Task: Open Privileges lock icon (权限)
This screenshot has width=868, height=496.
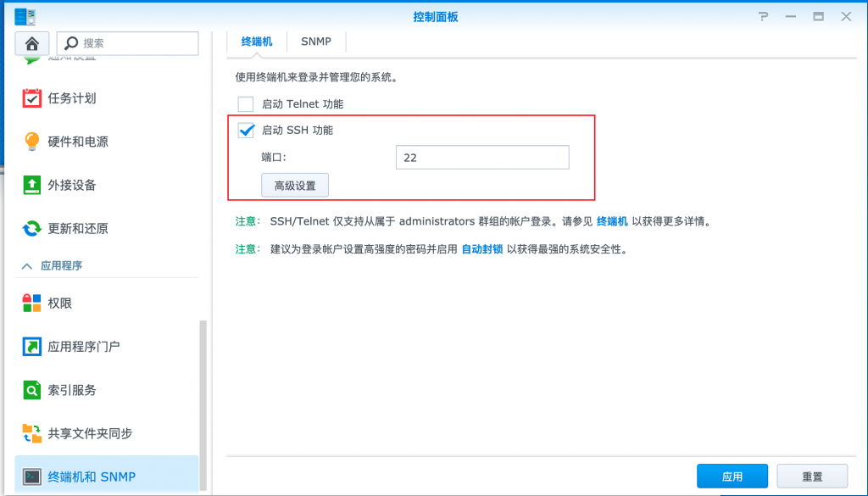Action: tap(32, 303)
